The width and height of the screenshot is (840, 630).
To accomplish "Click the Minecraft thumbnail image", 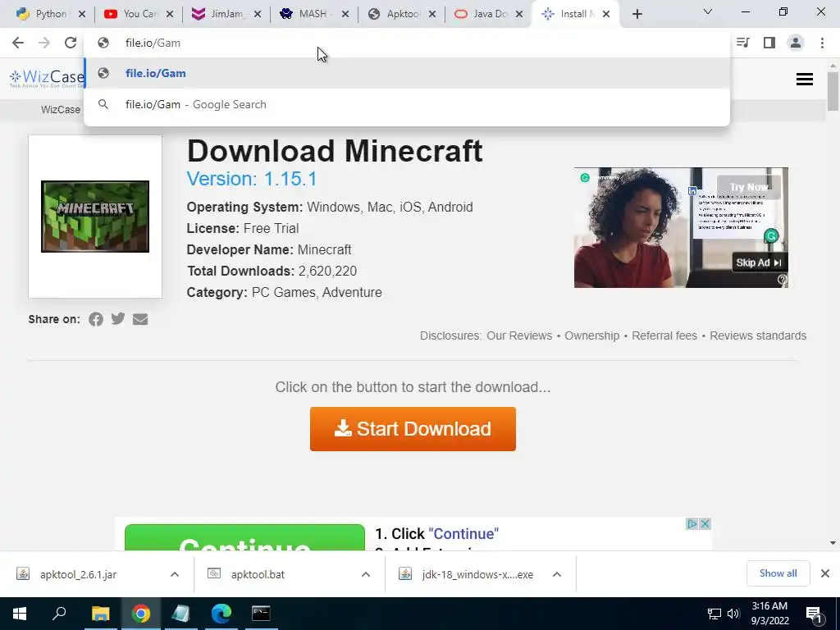I will tap(95, 217).
